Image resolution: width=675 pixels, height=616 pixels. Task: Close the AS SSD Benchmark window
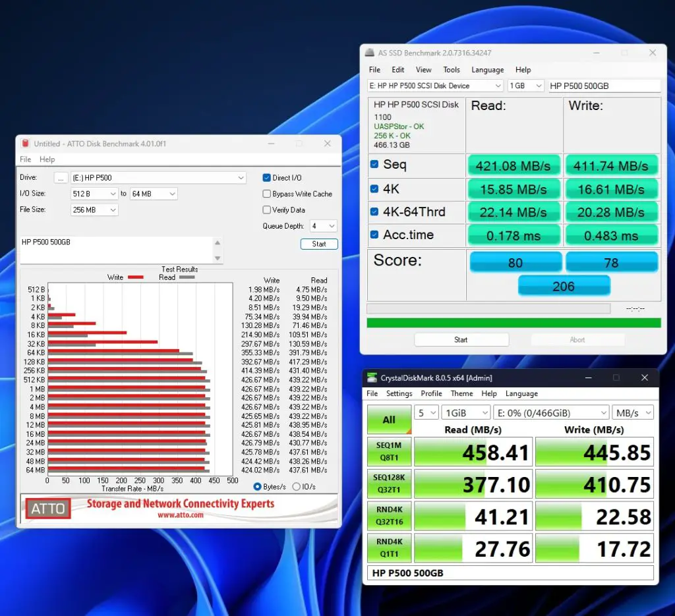(653, 53)
